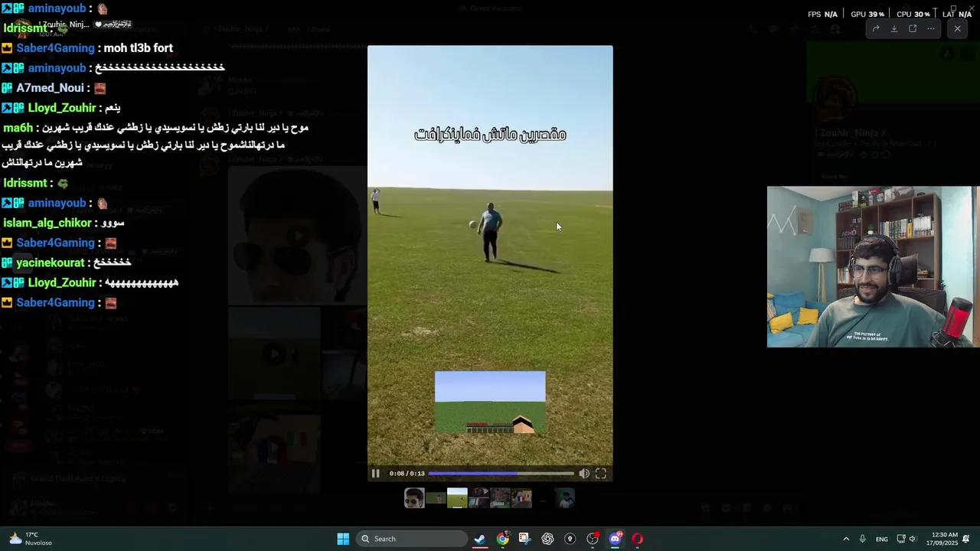This screenshot has width=980, height=551.
Task: Enter fullscreen for the video
Action: [x=601, y=474]
